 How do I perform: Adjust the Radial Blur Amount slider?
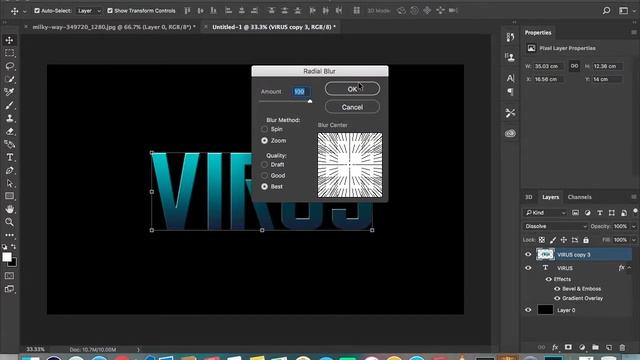[310, 101]
